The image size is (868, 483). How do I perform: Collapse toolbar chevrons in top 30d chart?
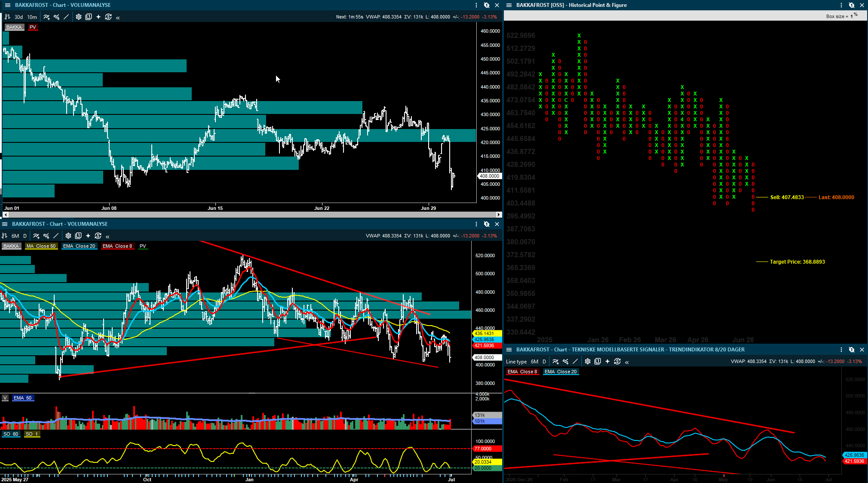[118, 17]
